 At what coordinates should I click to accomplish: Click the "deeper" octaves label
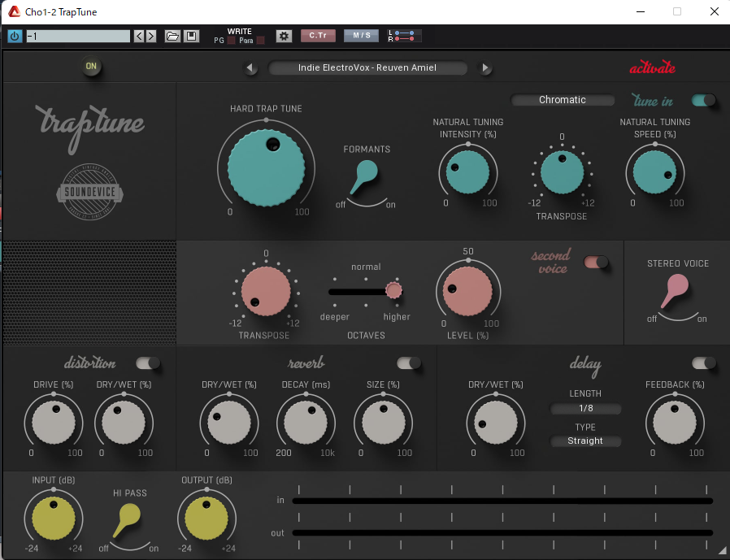pyautogui.click(x=335, y=317)
